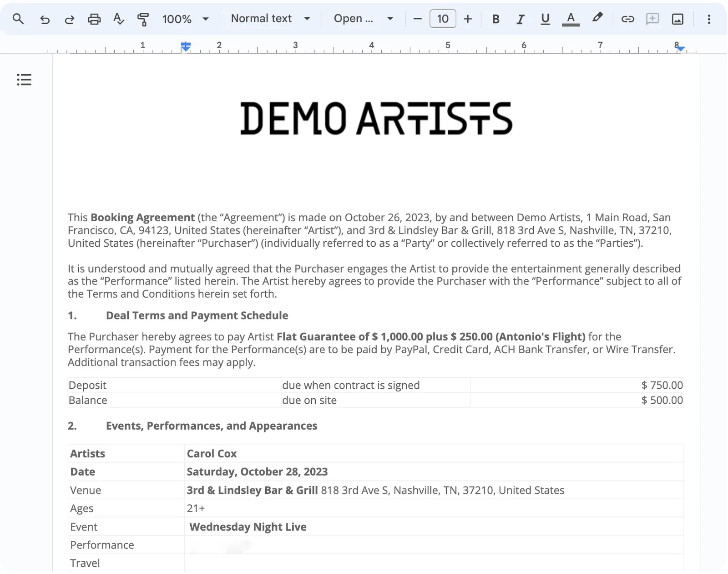This screenshot has height=574, width=728.
Task: Redo the last undone action
Action: 69,19
